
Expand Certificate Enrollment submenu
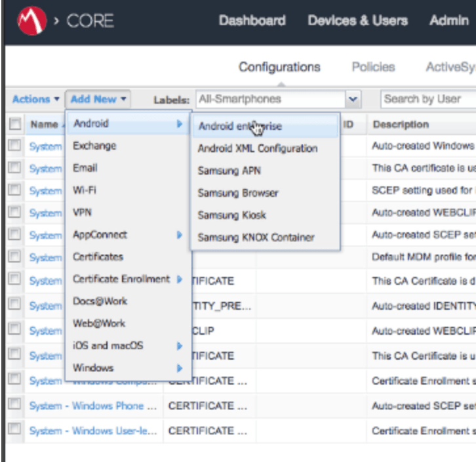[128, 279]
